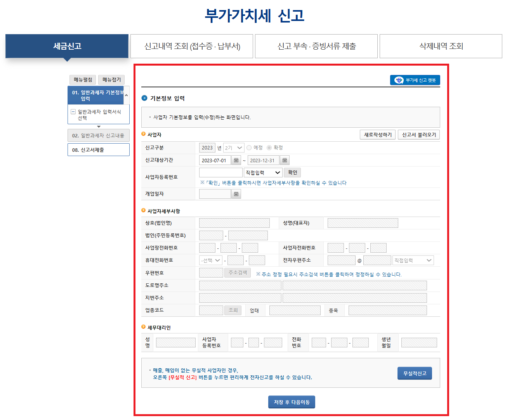Click 저장 후 다음이동 at the bottom
This screenshot has height=420, width=512.
[x=292, y=402]
